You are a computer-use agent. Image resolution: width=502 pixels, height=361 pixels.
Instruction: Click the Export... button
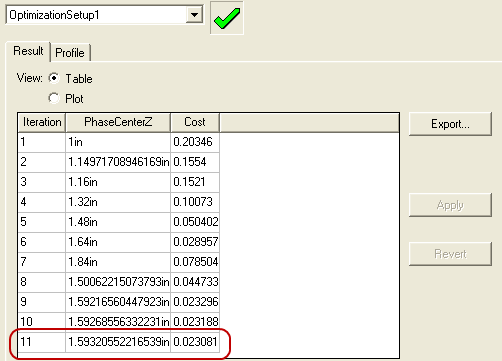(450, 124)
